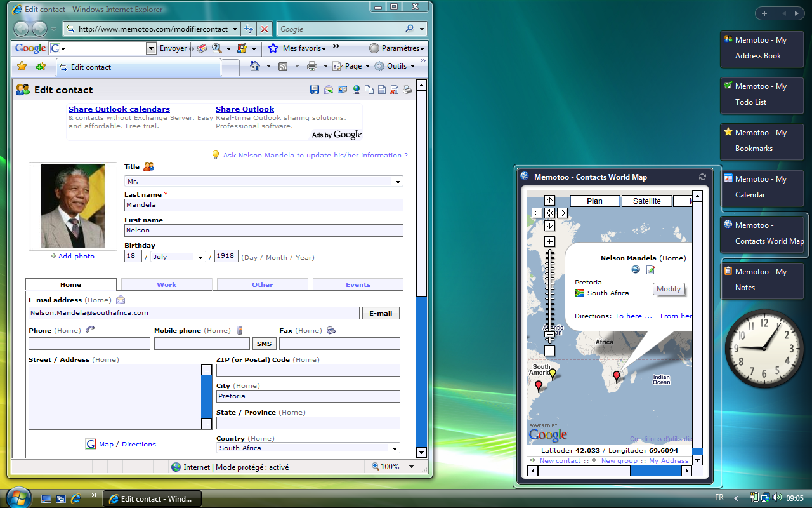This screenshot has height=508, width=812.
Task: Select the Home tab
Action: (x=71, y=284)
